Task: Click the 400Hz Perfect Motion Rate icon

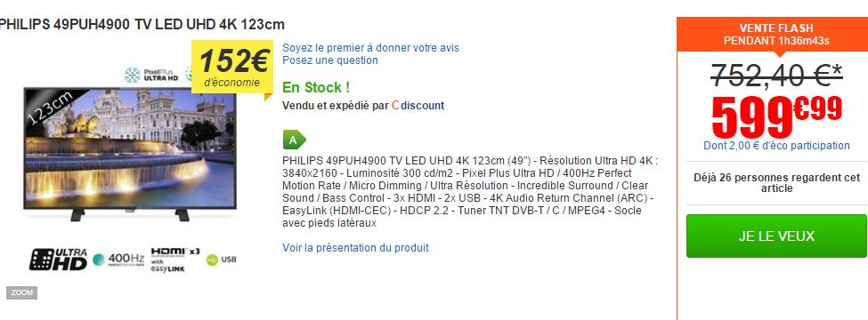Action: tap(118, 260)
